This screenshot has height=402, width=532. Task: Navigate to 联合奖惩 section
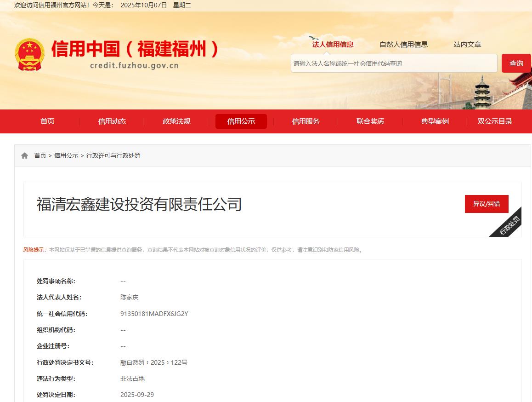pyautogui.click(x=370, y=121)
